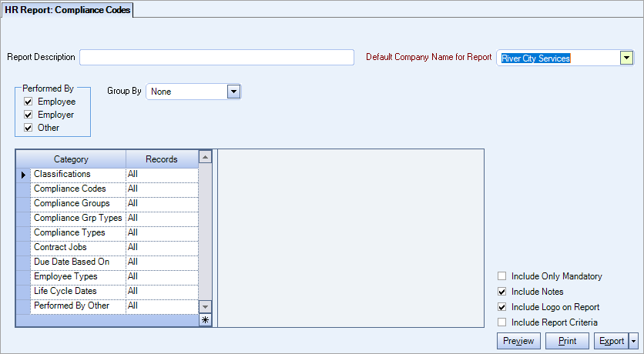The image size is (644, 354).
Task: Select the current-row arrow beside Classifications
Action: [x=23, y=175]
